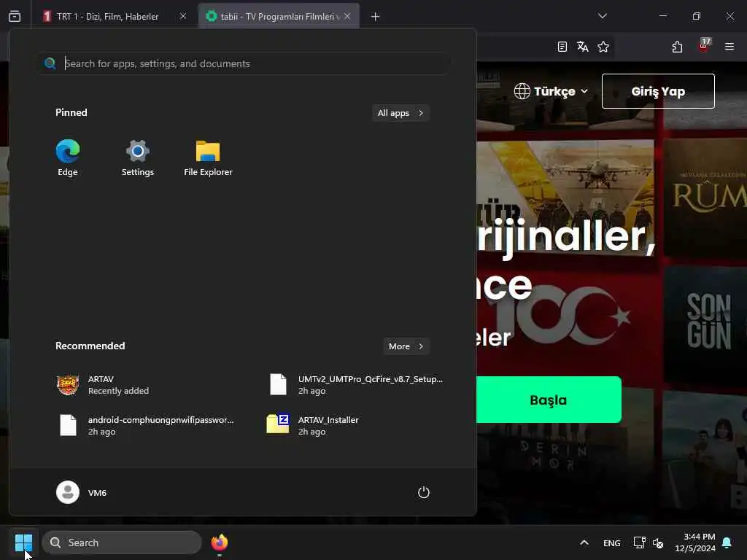
Task: Expand the Türkçe language dropdown
Action: (551, 91)
